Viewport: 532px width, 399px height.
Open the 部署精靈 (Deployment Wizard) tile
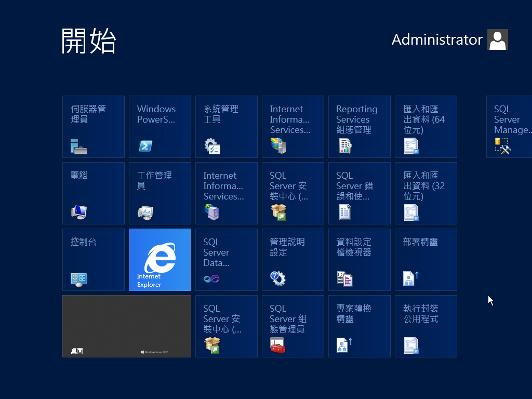tap(426, 260)
